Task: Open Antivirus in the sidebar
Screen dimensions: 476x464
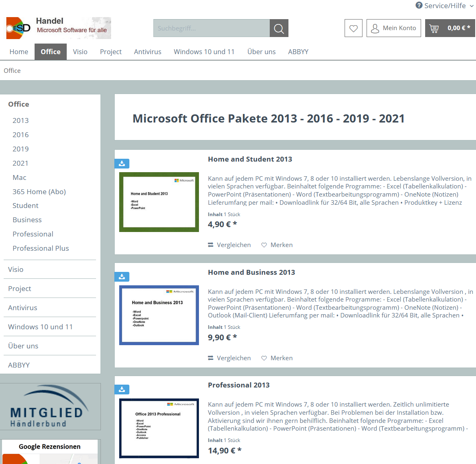Action: tap(23, 308)
